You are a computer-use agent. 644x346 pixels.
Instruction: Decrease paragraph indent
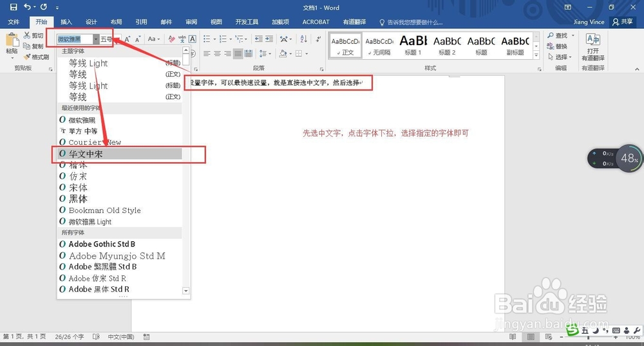point(259,39)
